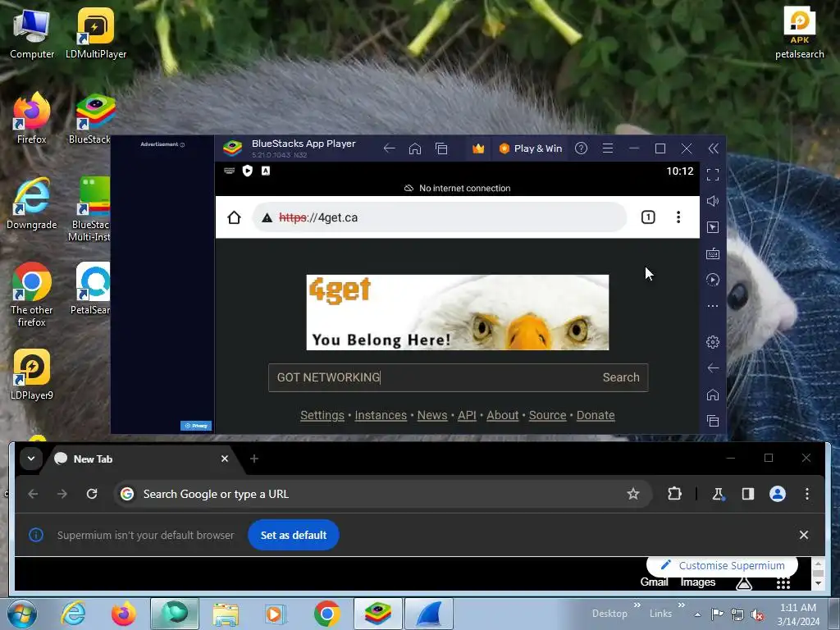Image resolution: width=840 pixels, height=630 pixels.
Task: Click the Android browser home icon
Action: 234,217
